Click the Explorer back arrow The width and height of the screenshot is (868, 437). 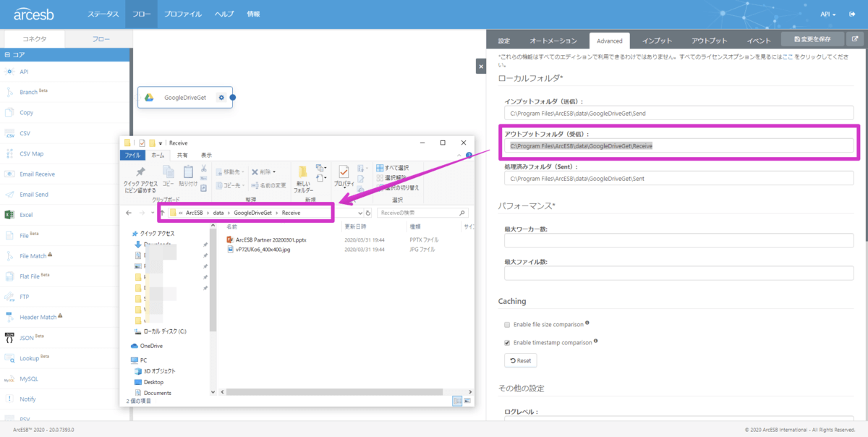click(129, 213)
